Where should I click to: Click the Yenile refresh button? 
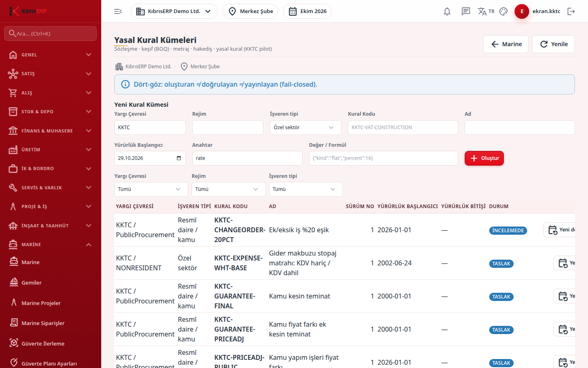point(554,44)
